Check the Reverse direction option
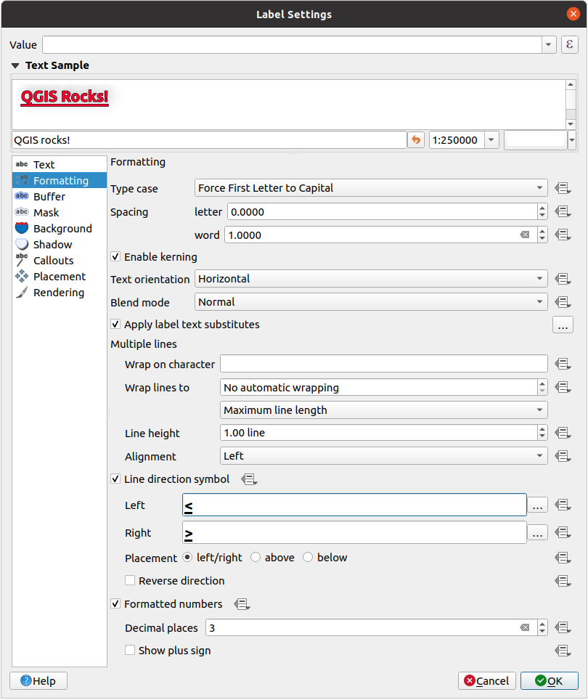Image resolution: width=588 pixels, height=700 pixels. tap(130, 581)
